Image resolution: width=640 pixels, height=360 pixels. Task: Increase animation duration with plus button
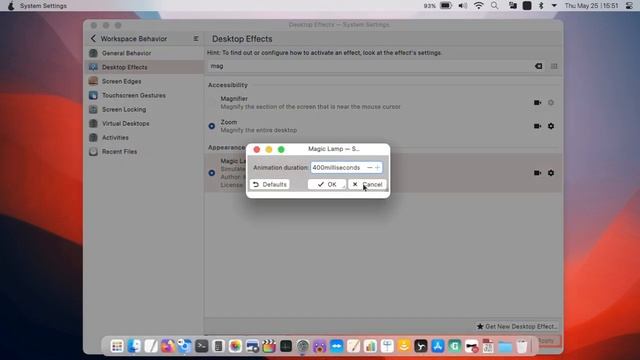pos(378,168)
